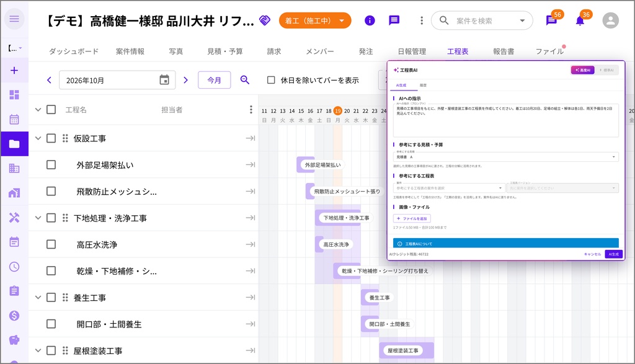This screenshot has width=635, height=364.
Task: Click the plus add icon in sidebar
Action: click(x=14, y=71)
